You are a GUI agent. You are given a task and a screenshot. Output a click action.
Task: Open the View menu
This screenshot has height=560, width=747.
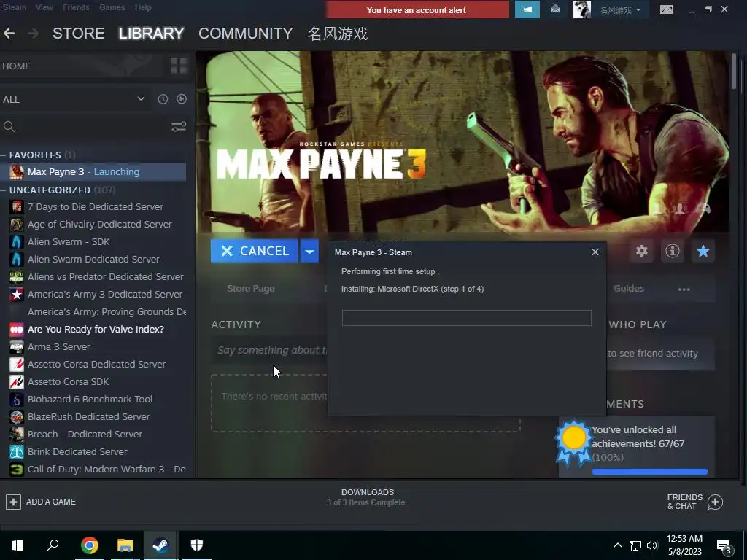(x=44, y=7)
